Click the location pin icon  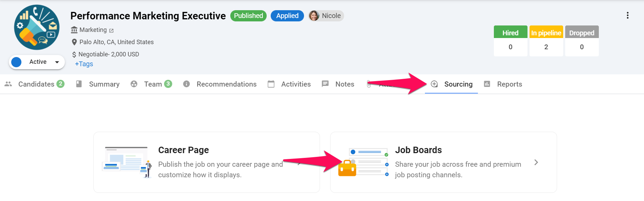pos(74,42)
